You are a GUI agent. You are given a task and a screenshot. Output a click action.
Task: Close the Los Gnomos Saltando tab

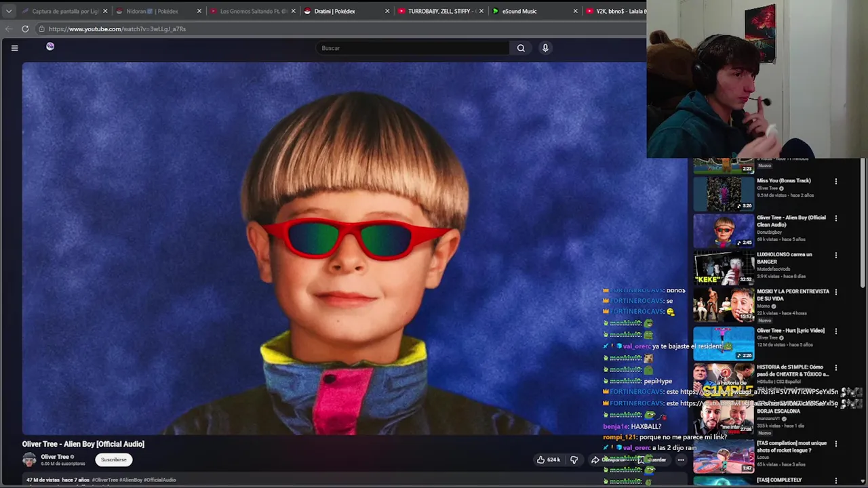293,11
